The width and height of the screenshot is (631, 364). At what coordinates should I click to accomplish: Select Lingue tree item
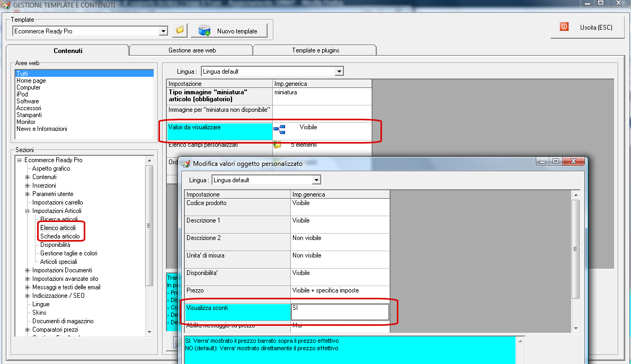click(x=41, y=304)
